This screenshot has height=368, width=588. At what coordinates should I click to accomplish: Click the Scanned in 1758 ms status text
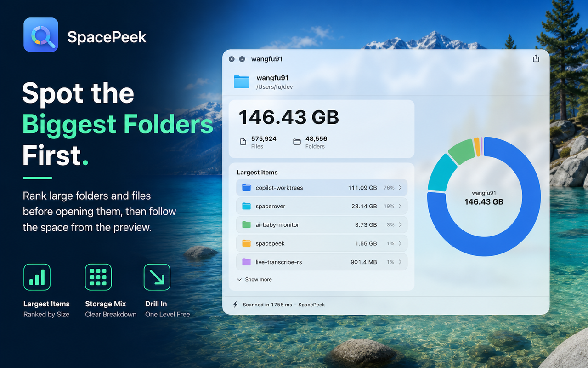tap(266, 305)
